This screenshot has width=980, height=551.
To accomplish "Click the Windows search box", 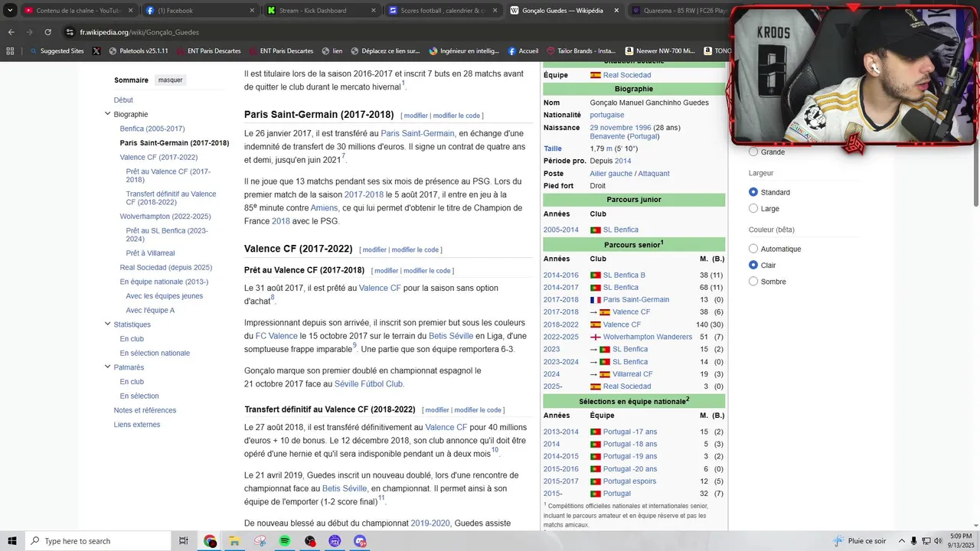I will tap(97, 541).
